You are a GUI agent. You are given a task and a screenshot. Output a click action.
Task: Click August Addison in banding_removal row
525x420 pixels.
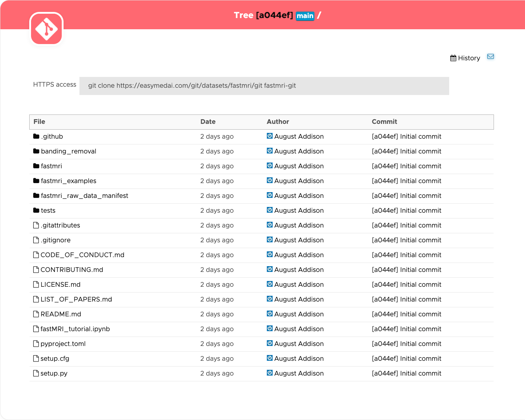[299, 151]
